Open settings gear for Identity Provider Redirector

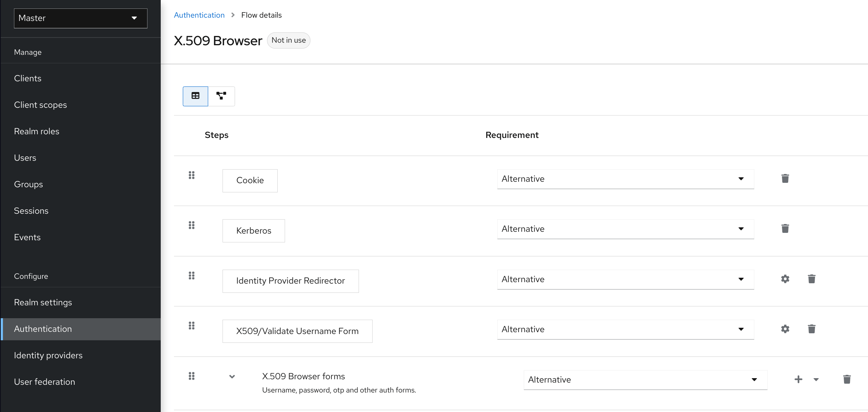click(x=785, y=279)
